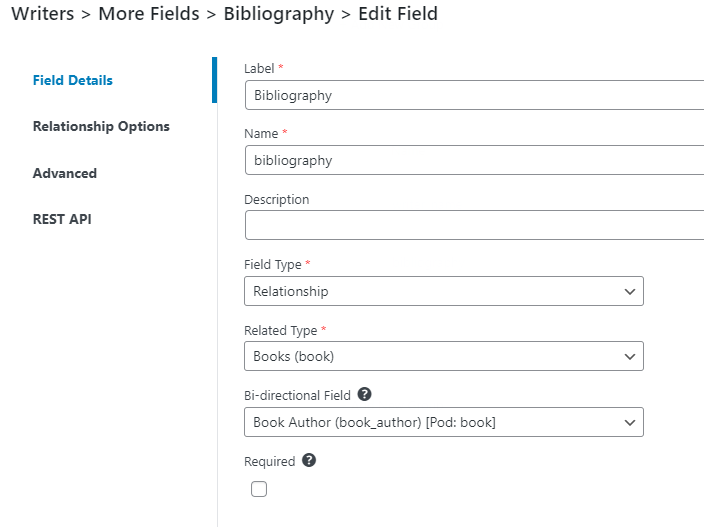Click Bibliography in the breadcrumb trail
Screen dimensions: 704x527
[279, 14]
